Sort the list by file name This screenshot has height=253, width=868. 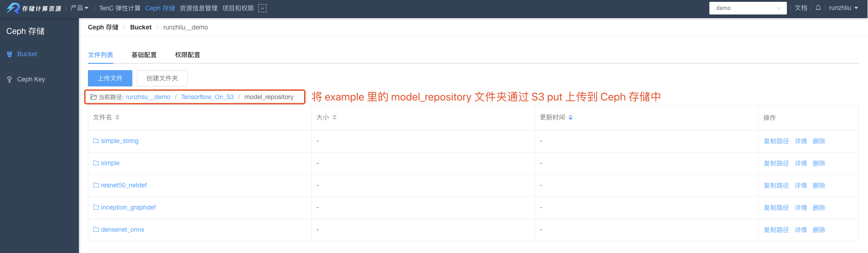(x=117, y=117)
